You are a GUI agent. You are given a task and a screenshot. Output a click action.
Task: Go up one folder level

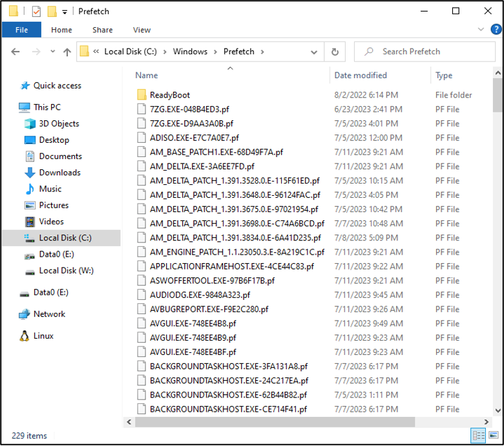click(67, 52)
